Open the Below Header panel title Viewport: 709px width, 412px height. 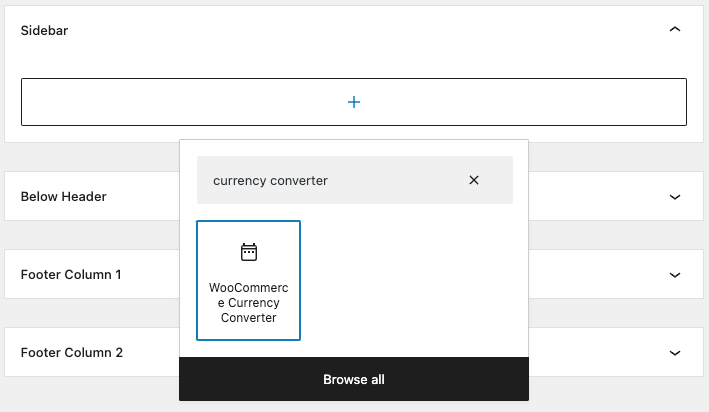[x=63, y=197]
